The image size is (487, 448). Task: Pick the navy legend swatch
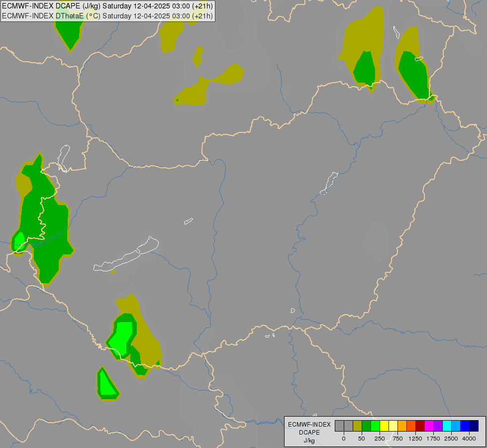tap(474, 426)
